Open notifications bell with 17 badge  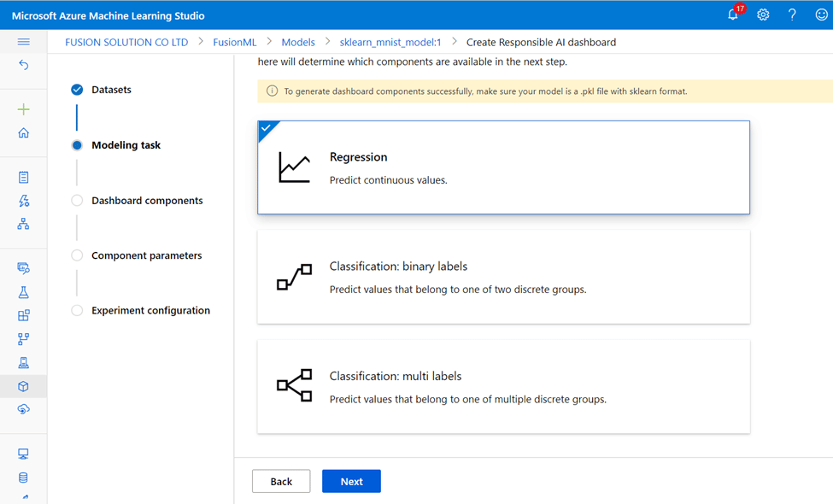[734, 14]
